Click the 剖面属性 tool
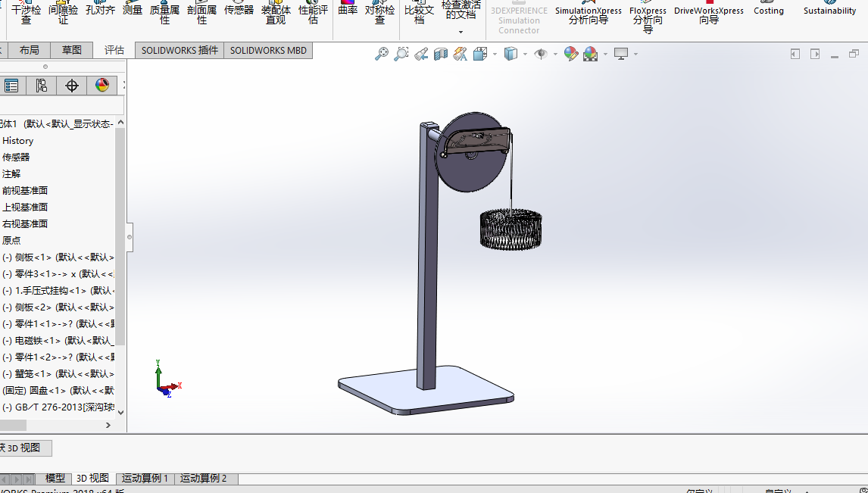 [201, 14]
